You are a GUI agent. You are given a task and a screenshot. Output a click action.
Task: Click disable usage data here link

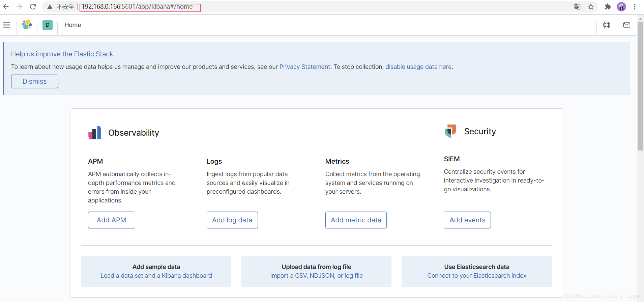[418, 67]
